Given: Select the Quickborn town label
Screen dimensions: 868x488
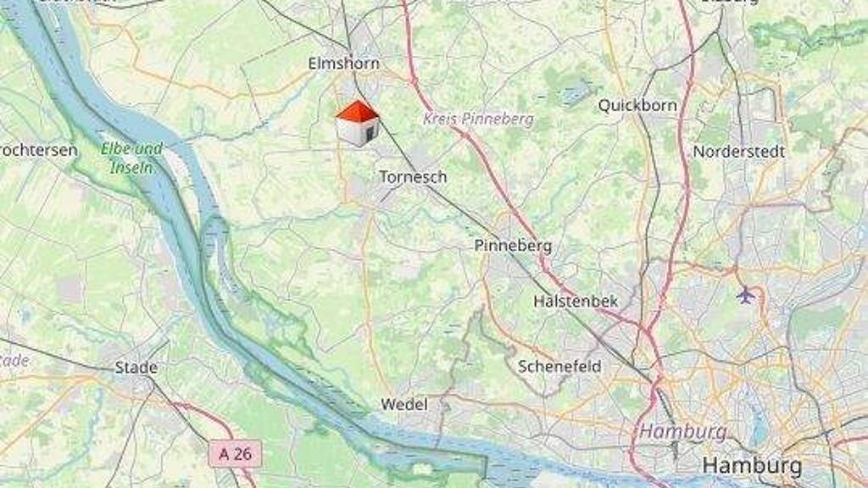Looking at the screenshot, I should pyautogui.click(x=637, y=105).
